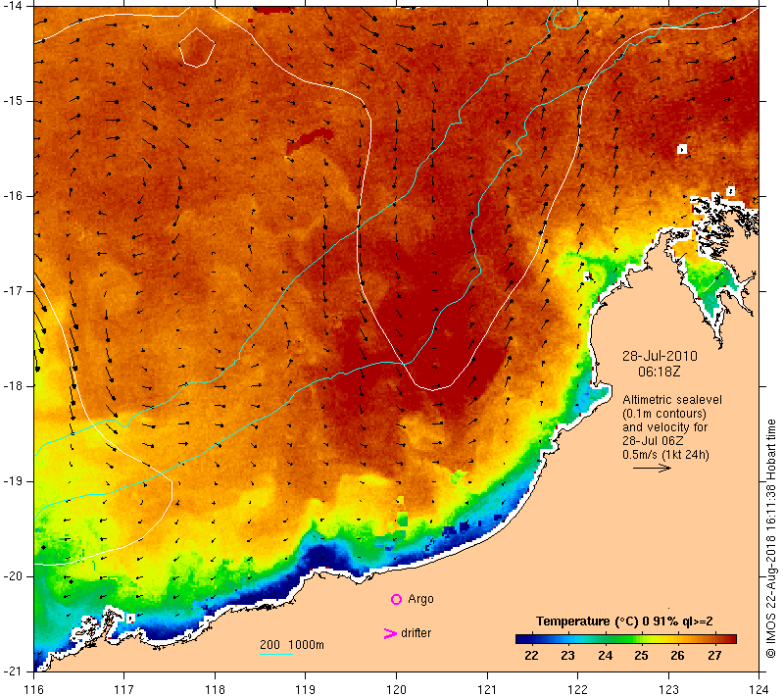Click latitude axis label "-21"
This screenshot has width=784, height=696.
click(13, 671)
